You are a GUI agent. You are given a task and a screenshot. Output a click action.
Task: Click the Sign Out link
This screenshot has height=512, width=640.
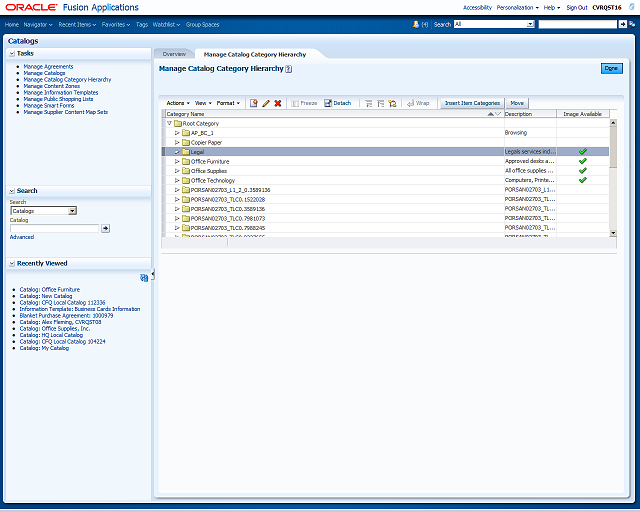tap(576, 7)
